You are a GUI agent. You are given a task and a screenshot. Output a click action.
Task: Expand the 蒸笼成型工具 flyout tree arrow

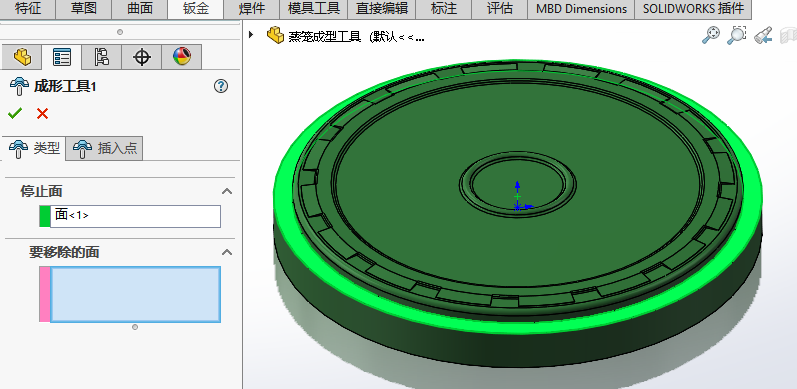tap(251, 35)
